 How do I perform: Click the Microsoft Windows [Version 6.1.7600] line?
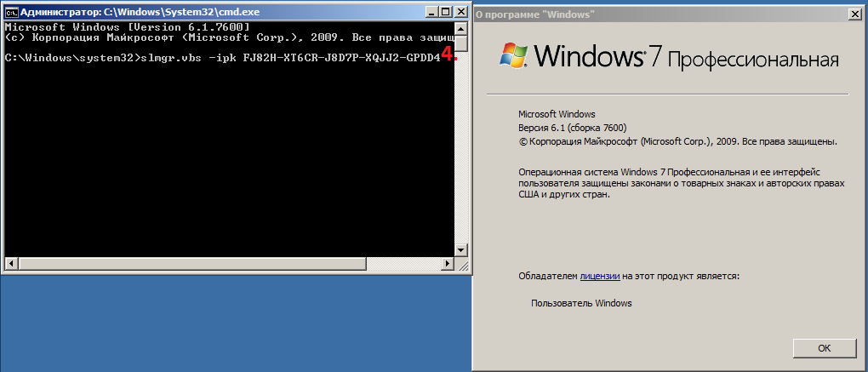[128, 27]
